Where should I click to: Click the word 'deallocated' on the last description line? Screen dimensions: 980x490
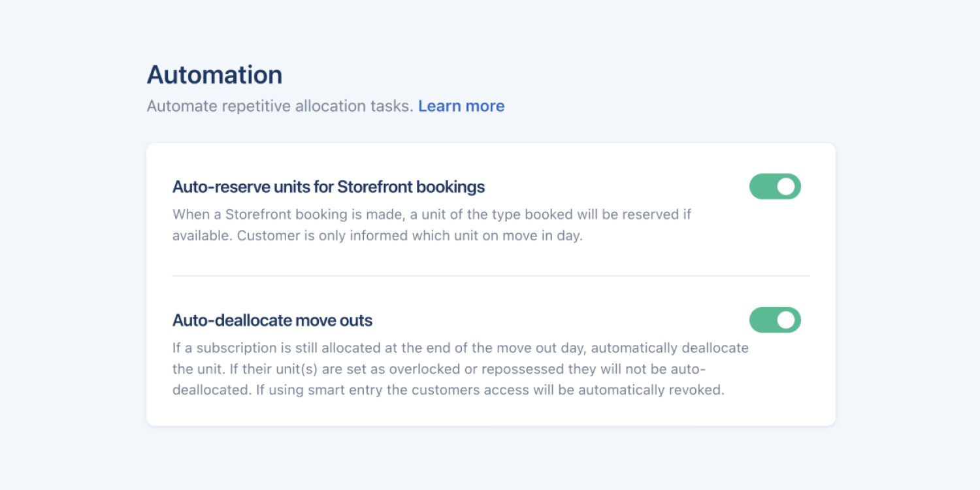205,391
